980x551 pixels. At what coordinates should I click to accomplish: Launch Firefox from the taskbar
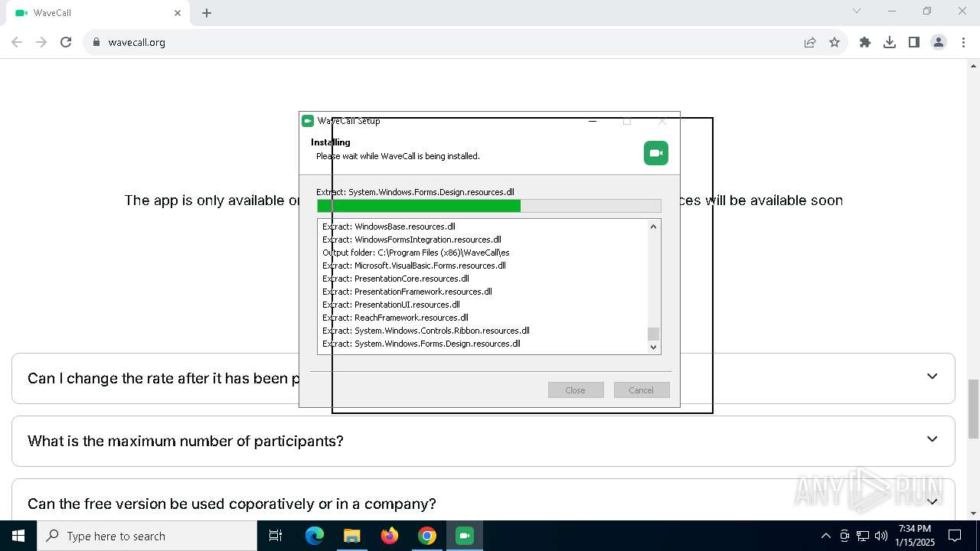pyautogui.click(x=390, y=536)
